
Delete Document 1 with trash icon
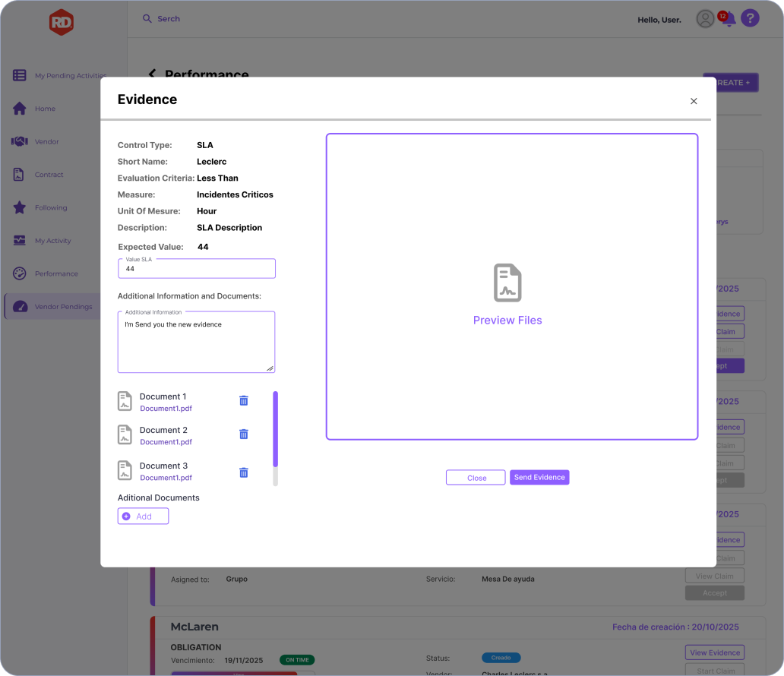click(x=244, y=400)
